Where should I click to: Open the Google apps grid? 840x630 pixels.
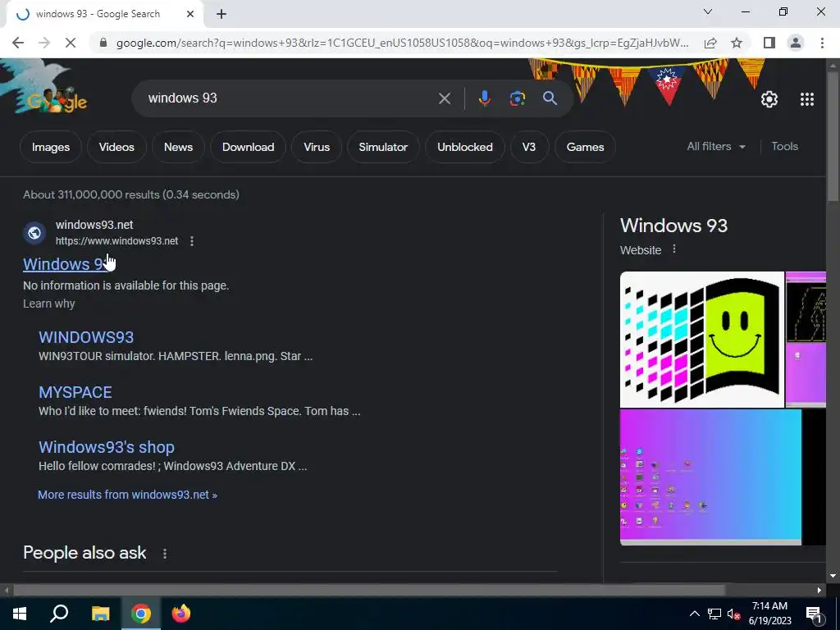(x=807, y=99)
